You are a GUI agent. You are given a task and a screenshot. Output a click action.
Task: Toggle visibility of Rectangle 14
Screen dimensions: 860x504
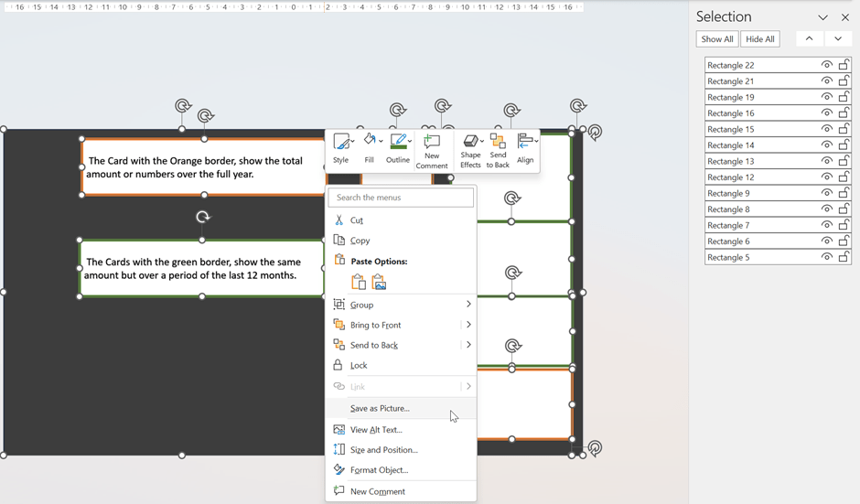[827, 145]
